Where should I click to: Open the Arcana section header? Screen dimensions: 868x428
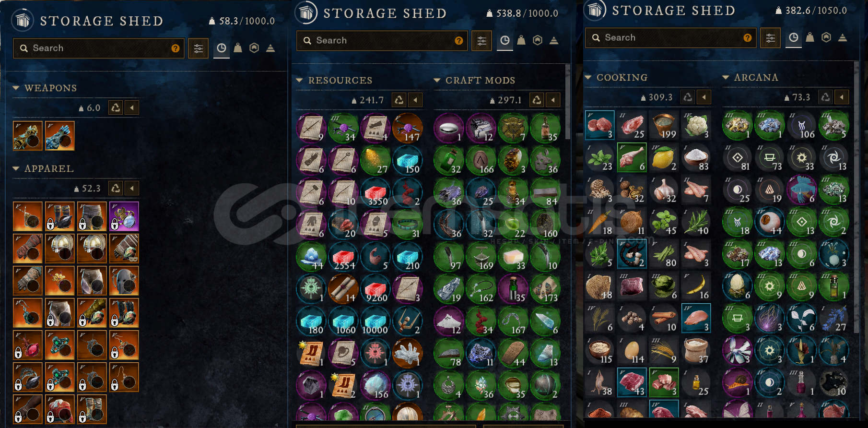tap(756, 77)
